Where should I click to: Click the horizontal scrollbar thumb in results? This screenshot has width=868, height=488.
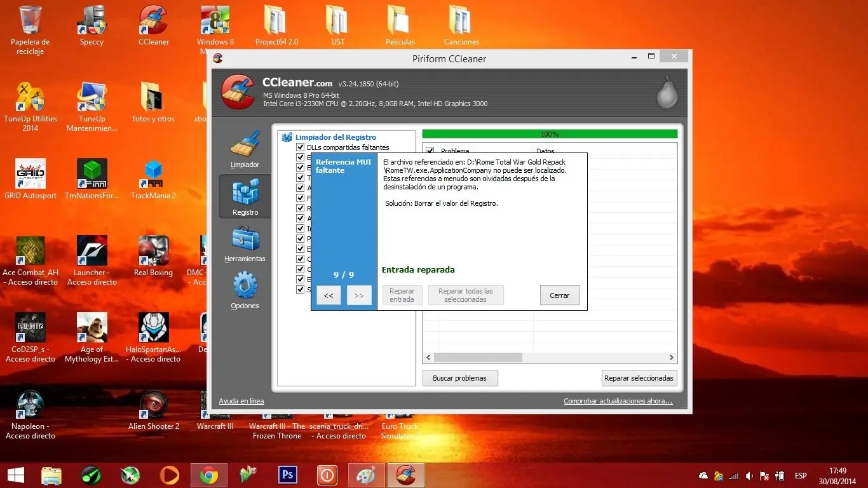[x=478, y=358]
